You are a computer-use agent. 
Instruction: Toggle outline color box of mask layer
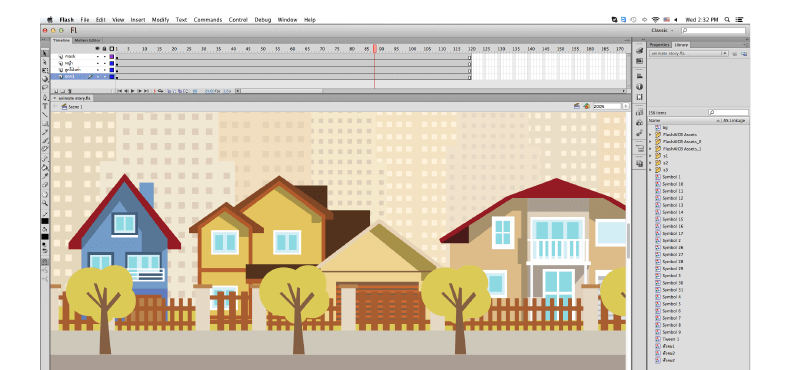tap(112, 56)
